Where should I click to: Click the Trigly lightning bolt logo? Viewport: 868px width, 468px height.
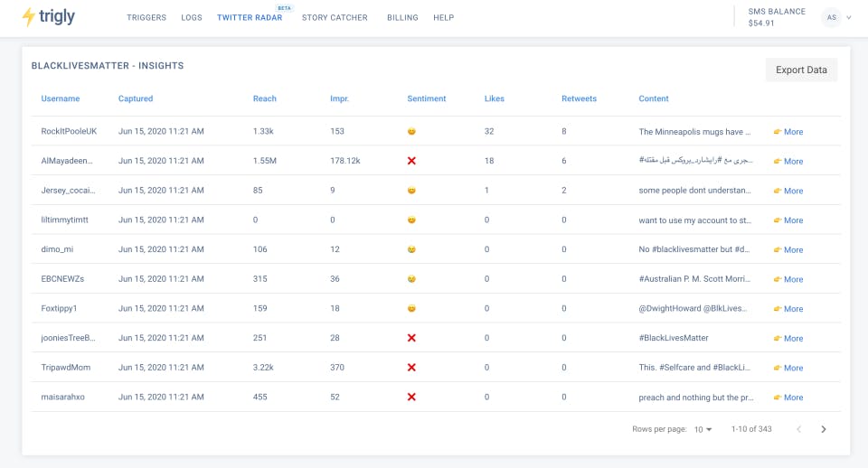pyautogui.click(x=29, y=17)
